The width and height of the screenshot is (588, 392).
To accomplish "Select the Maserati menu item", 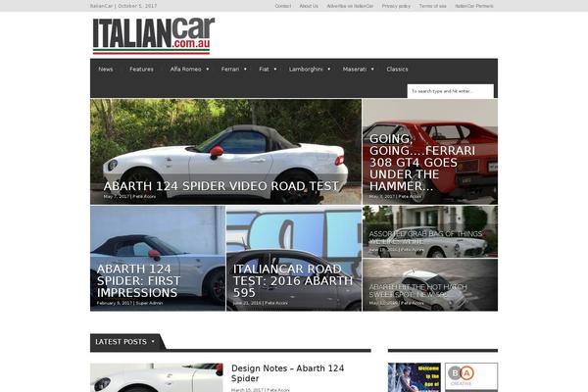I will pos(355,69).
